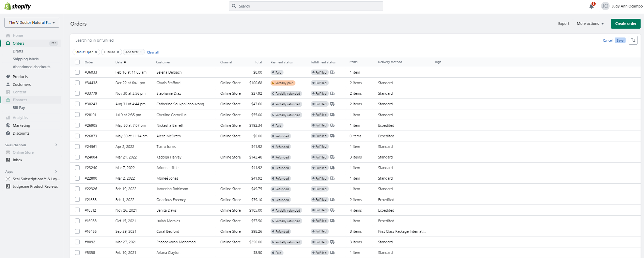Viewport: 644px width, 258px height.
Task: Click the Shopify logo
Action: [18, 6]
